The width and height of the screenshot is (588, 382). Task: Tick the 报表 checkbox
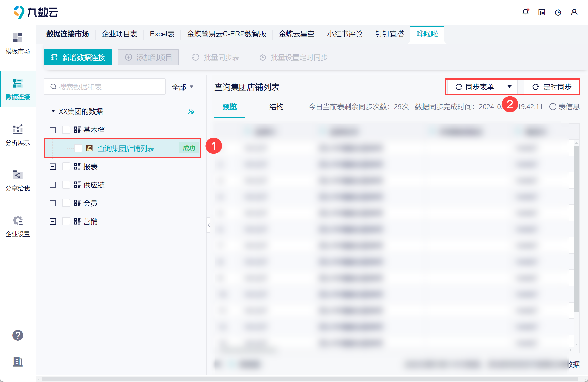tap(66, 167)
